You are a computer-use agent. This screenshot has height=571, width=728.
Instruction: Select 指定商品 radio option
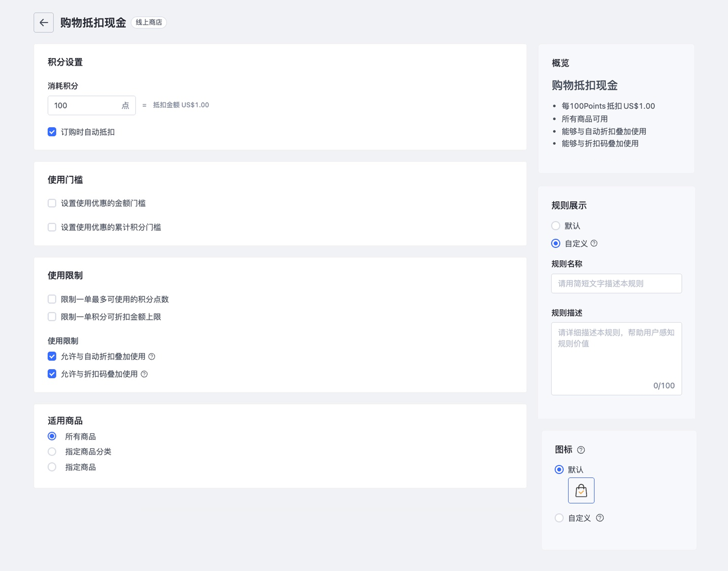pos(52,467)
